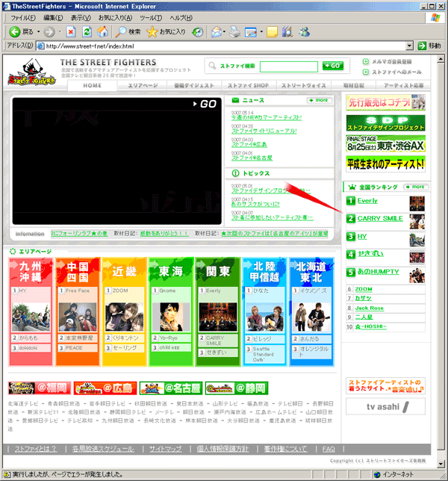Click the Research books toolbar icon
Screen dimensions: 448x481
[287, 32]
